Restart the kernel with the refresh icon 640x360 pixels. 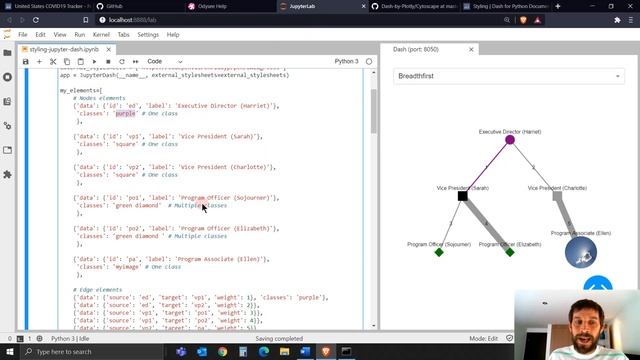pyautogui.click(x=122, y=62)
